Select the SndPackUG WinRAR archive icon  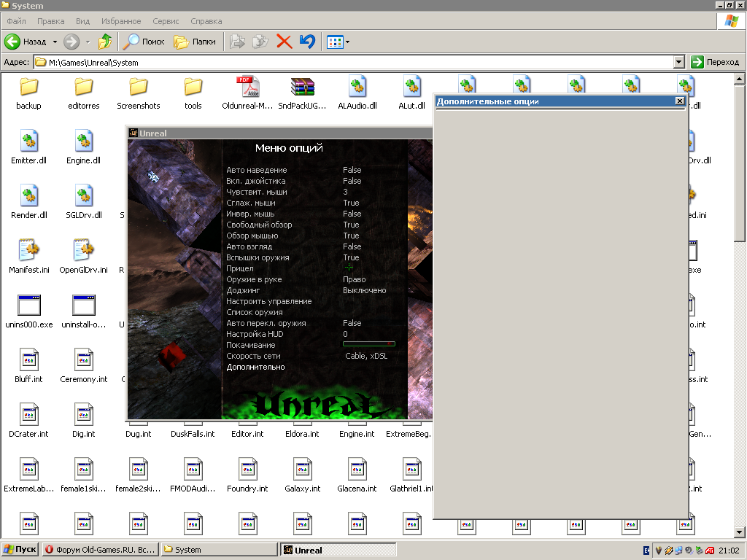pos(303,88)
